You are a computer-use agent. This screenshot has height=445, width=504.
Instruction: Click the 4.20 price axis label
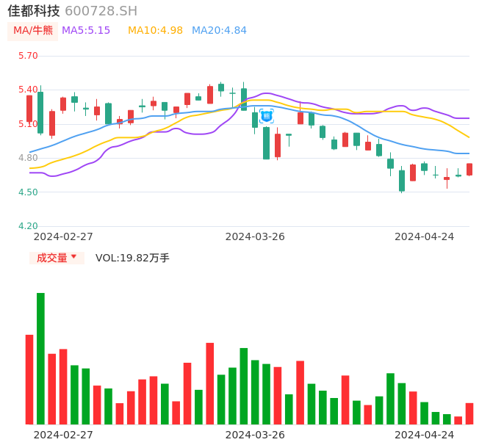click(28, 226)
